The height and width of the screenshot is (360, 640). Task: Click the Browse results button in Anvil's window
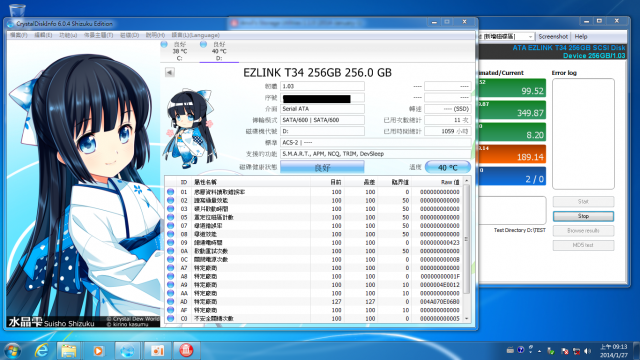coord(583,231)
